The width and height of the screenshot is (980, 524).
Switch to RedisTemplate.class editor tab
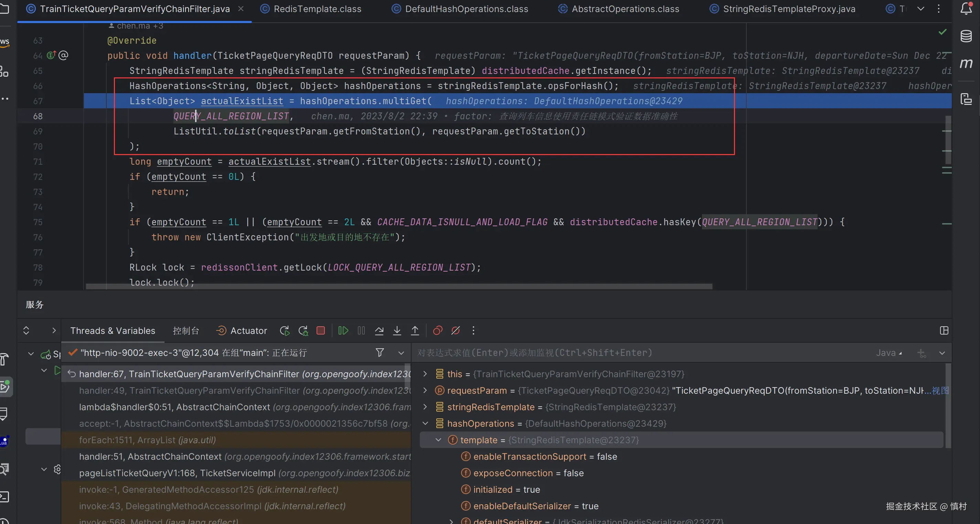point(317,9)
